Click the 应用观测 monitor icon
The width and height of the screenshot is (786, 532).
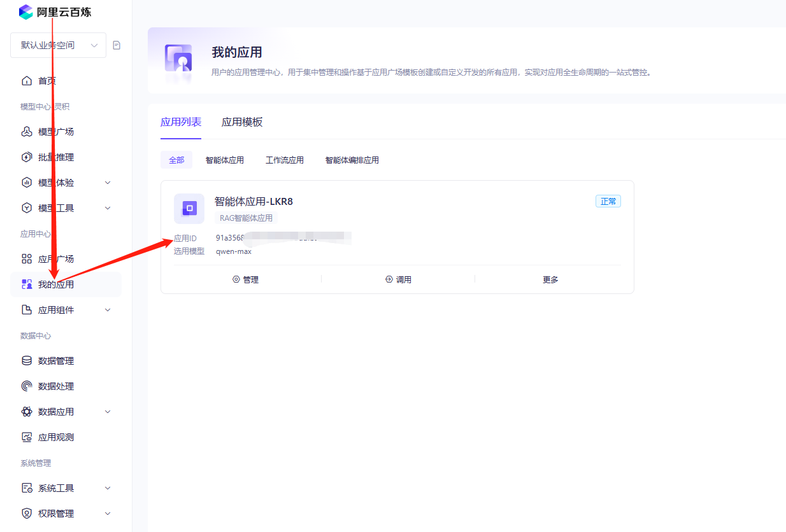[27, 437]
